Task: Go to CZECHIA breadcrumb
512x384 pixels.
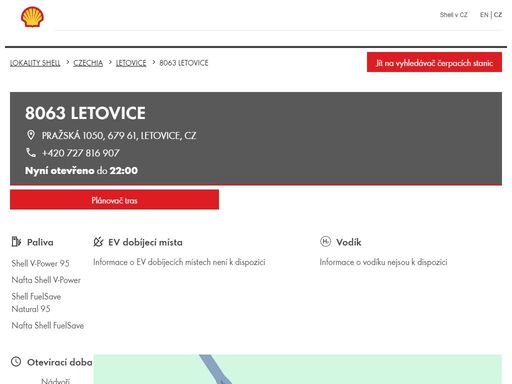Action: point(88,63)
